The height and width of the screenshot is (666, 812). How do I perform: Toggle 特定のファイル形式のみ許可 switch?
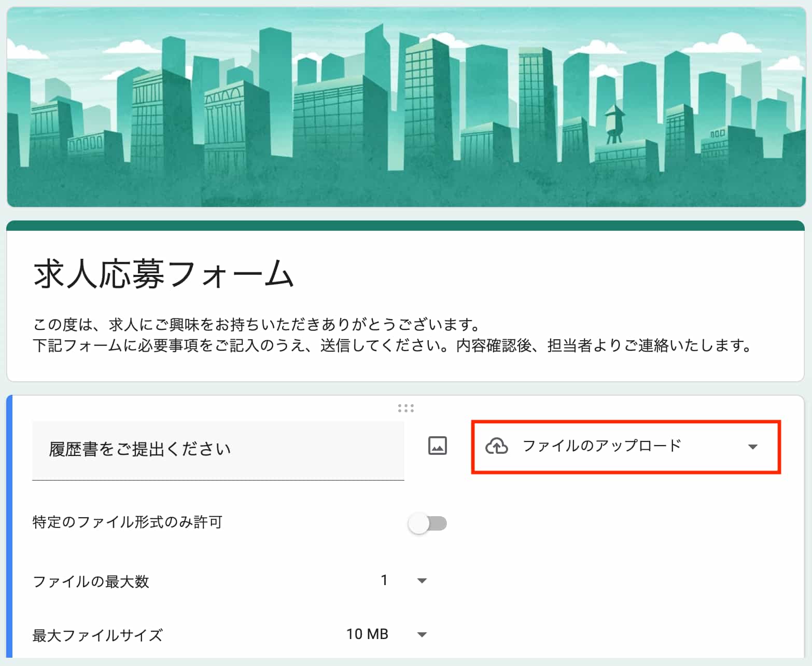coord(427,523)
